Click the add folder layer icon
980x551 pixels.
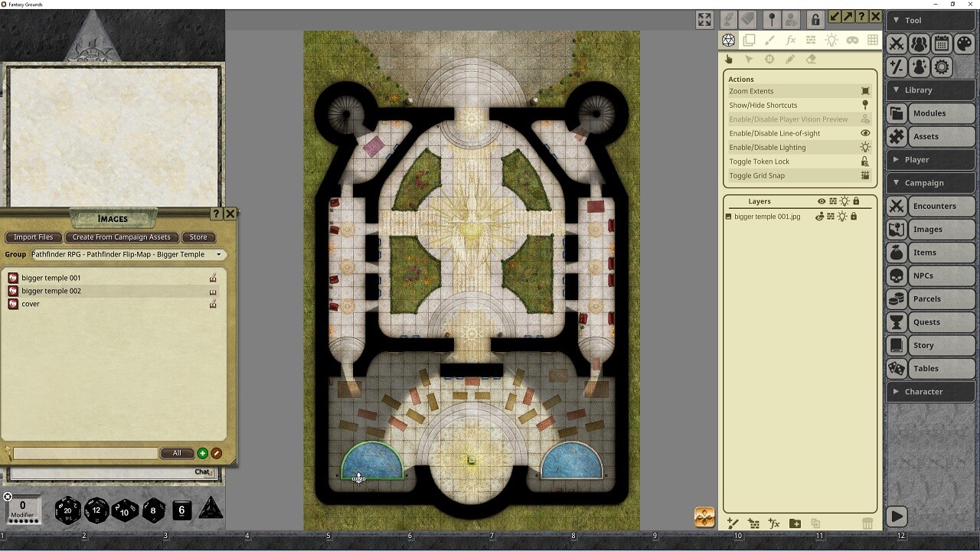pos(795,523)
